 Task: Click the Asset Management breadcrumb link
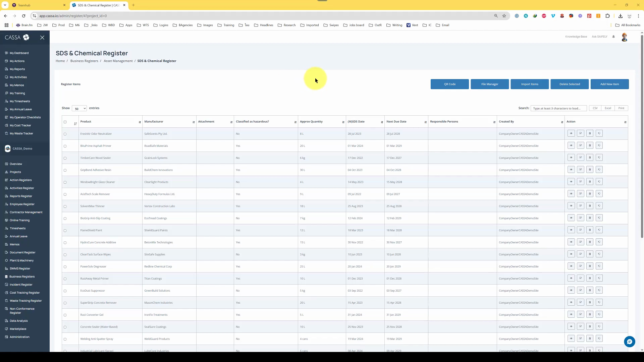118,61
